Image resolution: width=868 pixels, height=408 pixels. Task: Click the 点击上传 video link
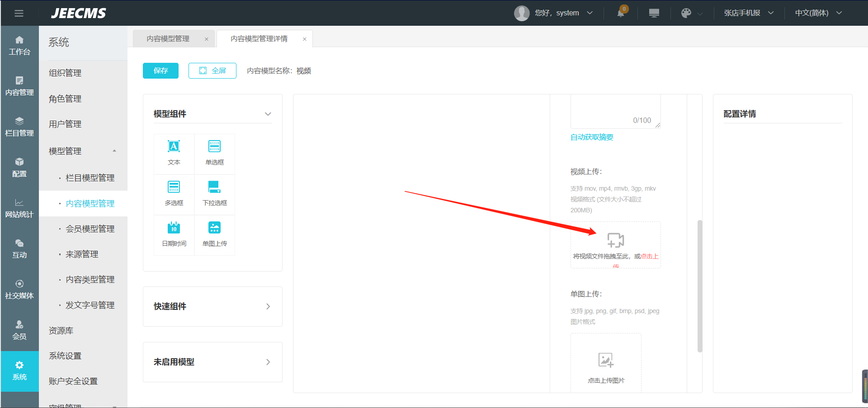click(650, 257)
